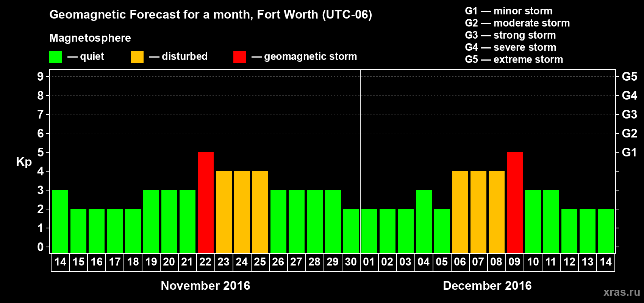Click the orange bar for November 23

click(224, 212)
